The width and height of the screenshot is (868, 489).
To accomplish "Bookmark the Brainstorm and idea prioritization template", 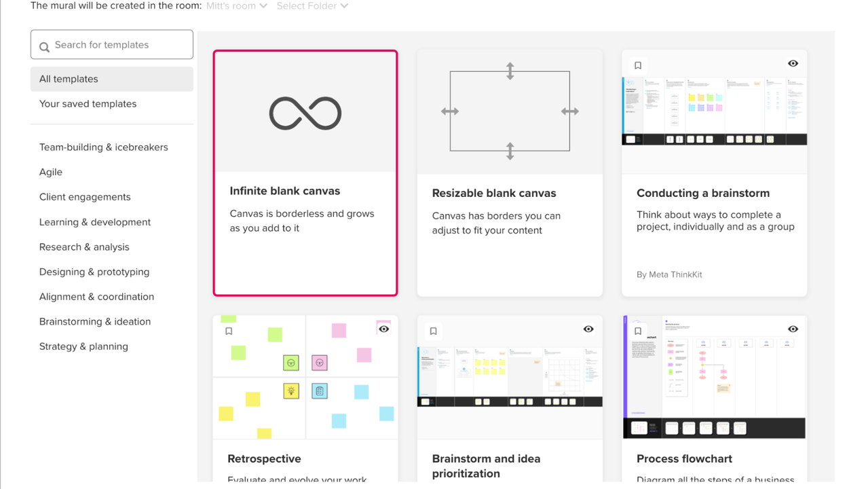I will pyautogui.click(x=433, y=331).
